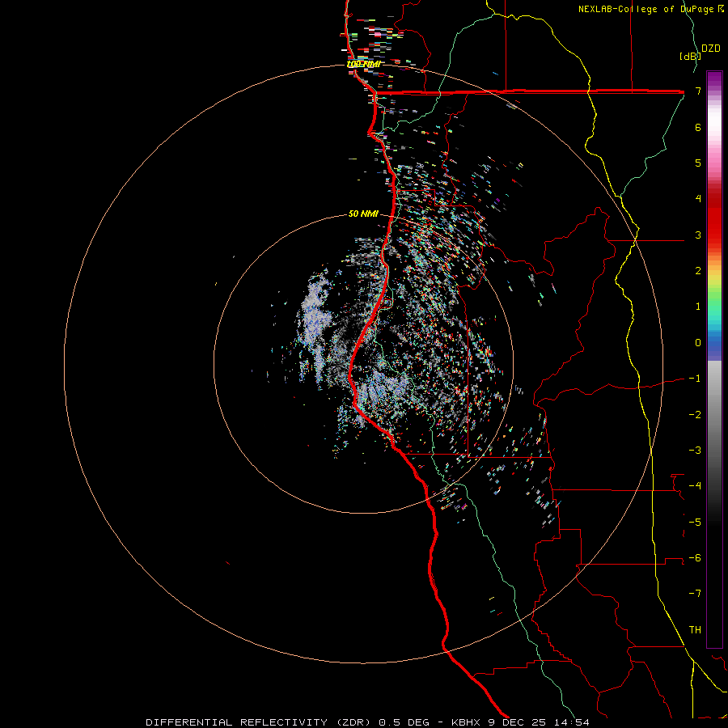Click the 9 DEC 25 14:54 timestamp

[539, 722]
